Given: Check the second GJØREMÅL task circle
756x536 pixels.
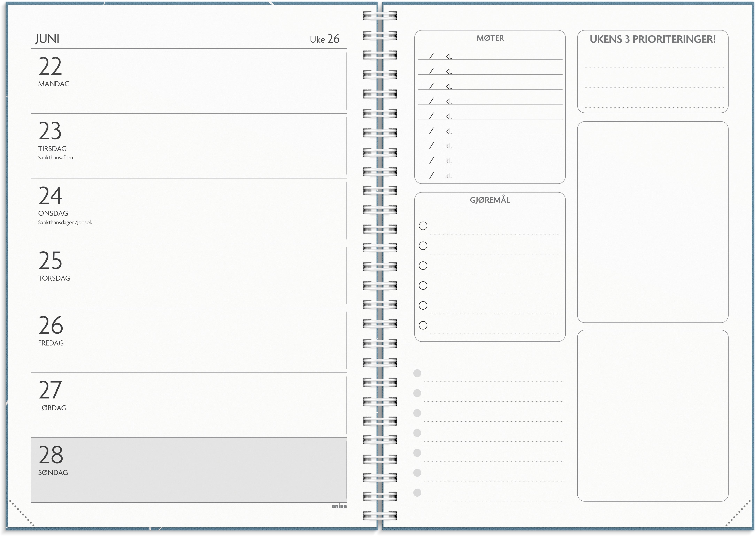Looking at the screenshot, I should [x=423, y=246].
